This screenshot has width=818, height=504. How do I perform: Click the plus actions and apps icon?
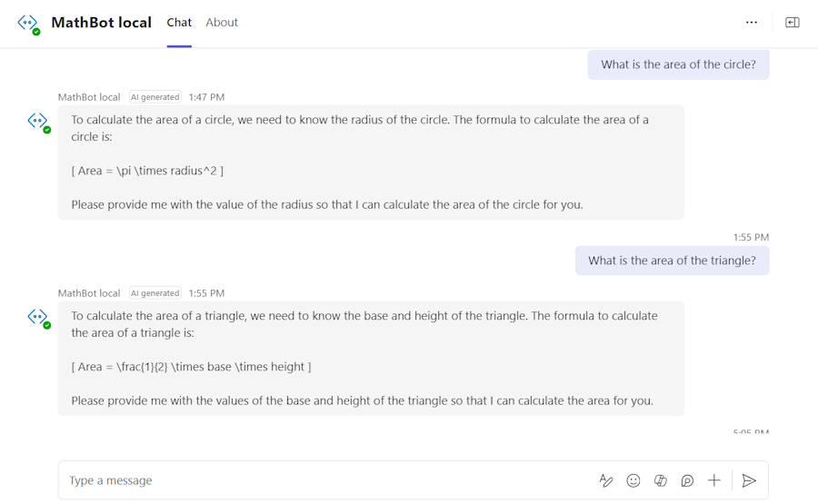(714, 480)
